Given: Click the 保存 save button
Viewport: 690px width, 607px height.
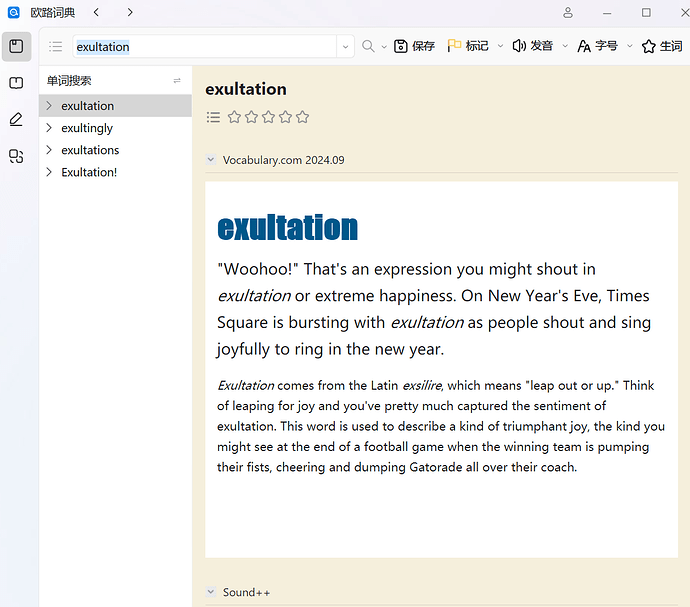Looking at the screenshot, I should pyautogui.click(x=414, y=46).
